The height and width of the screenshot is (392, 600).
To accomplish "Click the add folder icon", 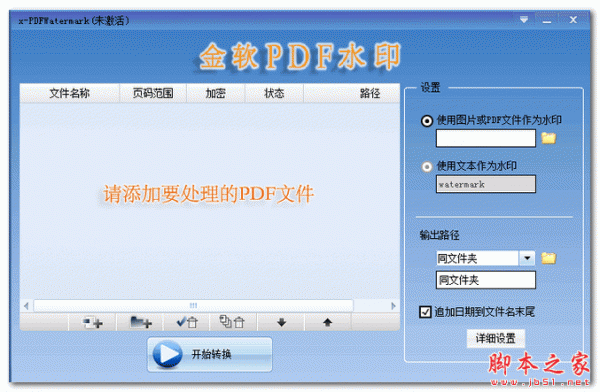I will [140, 322].
